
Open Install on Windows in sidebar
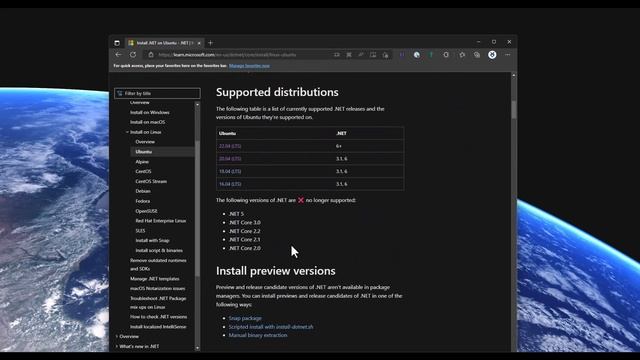[x=150, y=112]
